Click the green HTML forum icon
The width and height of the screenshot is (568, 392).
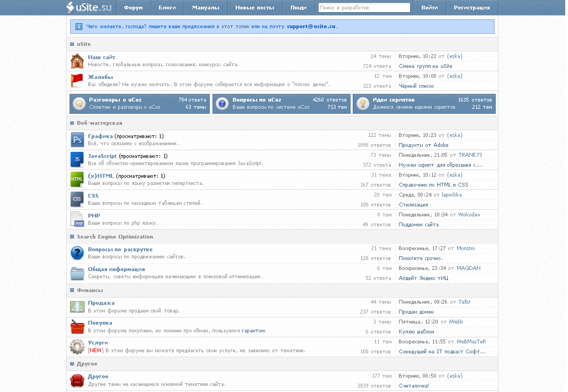click(x=77, y=179)
